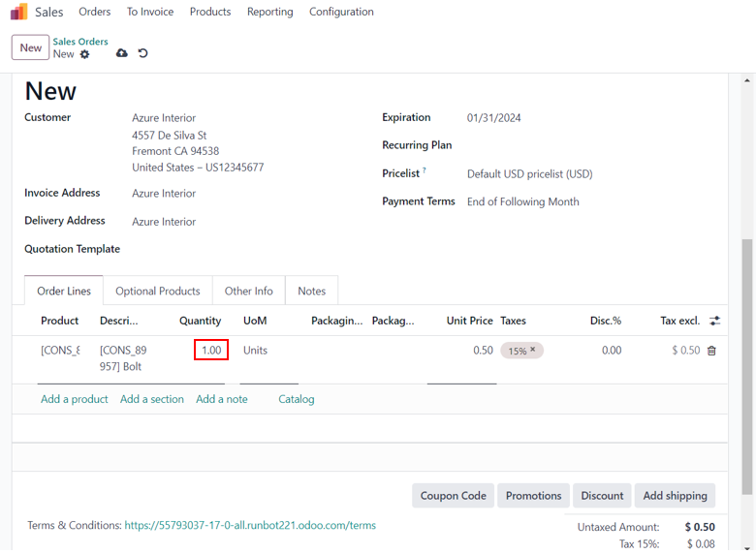Click the Quantity field showing 1.00
The height and width of the screenshot is (554, 756).
(x=210, y=350)
